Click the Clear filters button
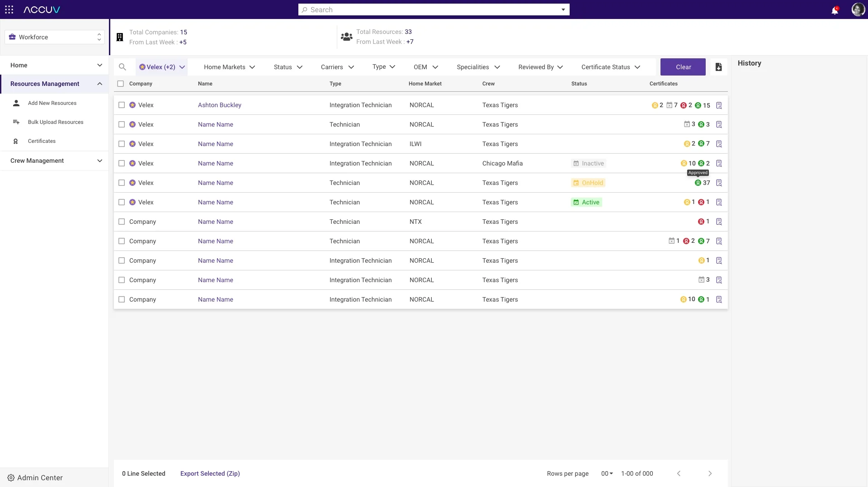868x487 pixels. (x=683, y=67)
